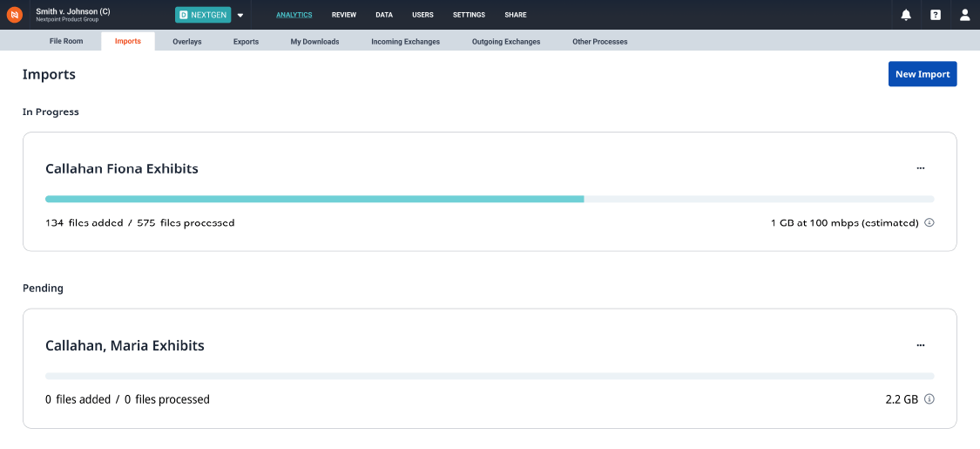The height and width of the screenshot is (449, 980).
Task: Switch to the File Room tab
Action: coord(66,42)
